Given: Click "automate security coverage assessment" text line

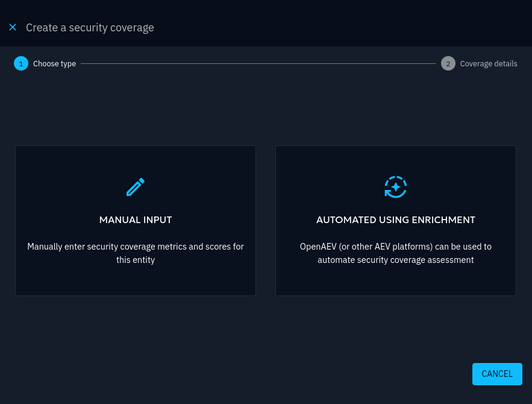Looking at the screenshot, I should pos(396,260).
